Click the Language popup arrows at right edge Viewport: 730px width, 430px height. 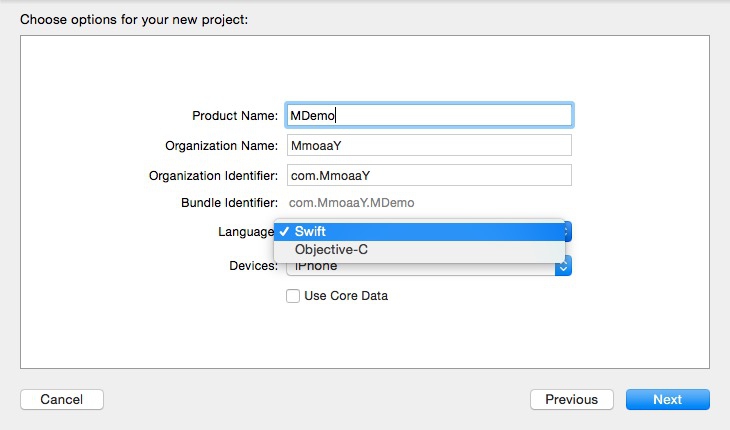pos(566,231)
